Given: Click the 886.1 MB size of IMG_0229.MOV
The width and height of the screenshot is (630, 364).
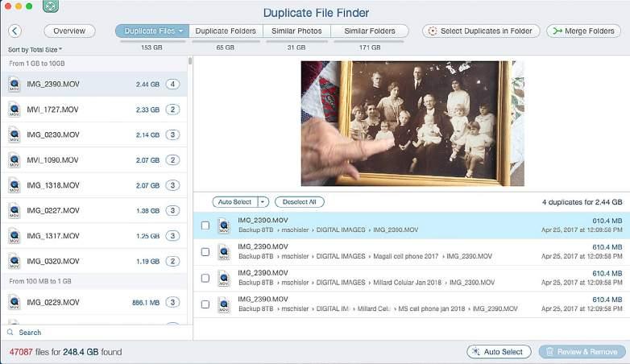Looking at the screenshot, I should [x=146, y=303].
